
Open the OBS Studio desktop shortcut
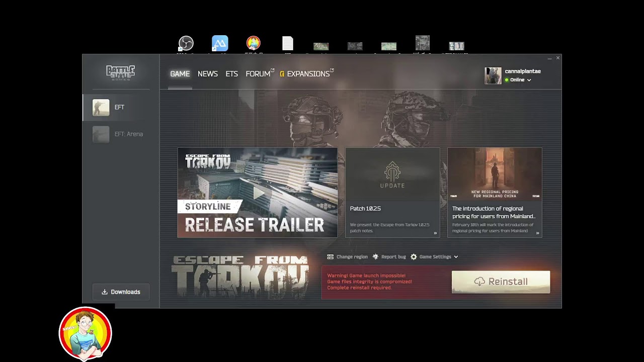tap(186, 43)
